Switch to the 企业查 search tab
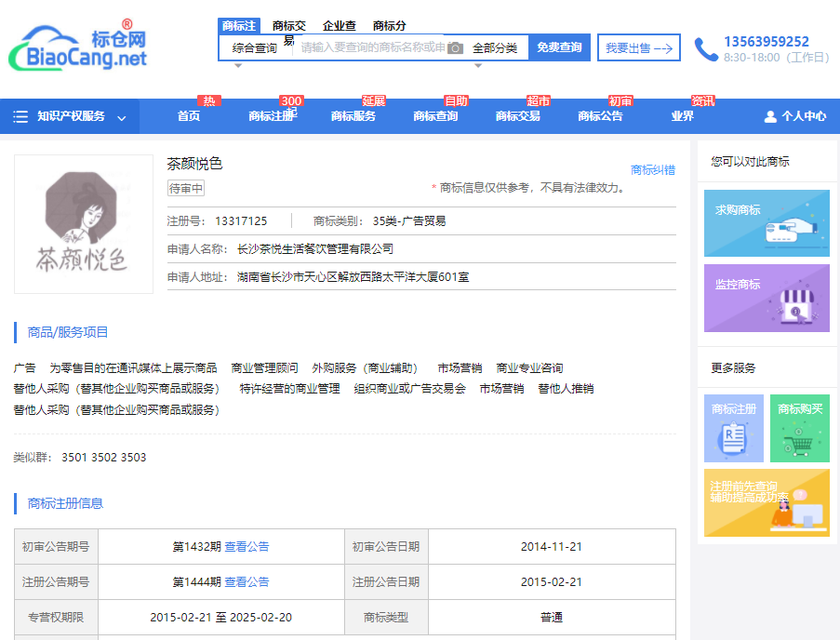840x640 pixels. (x=340, y=26)
